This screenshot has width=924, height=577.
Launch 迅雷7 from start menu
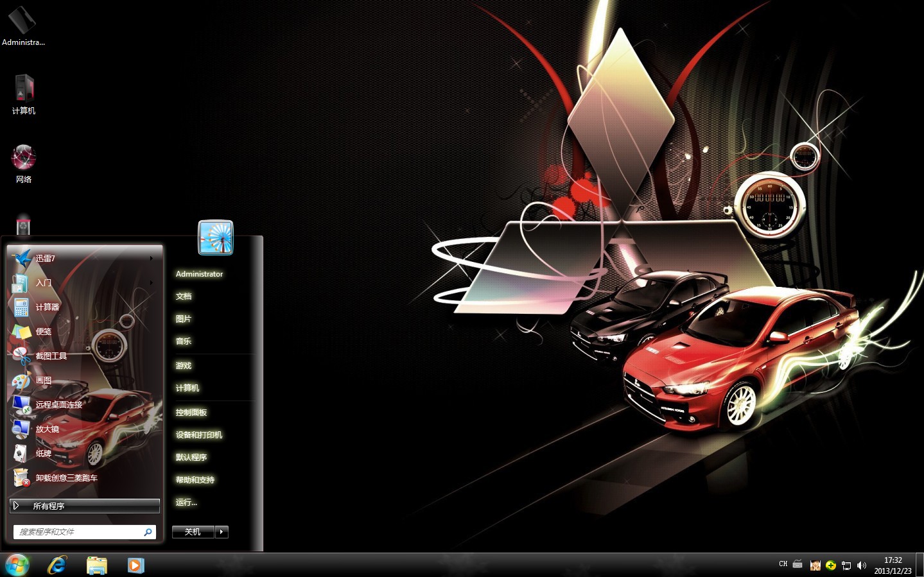[x=83, y=258]
